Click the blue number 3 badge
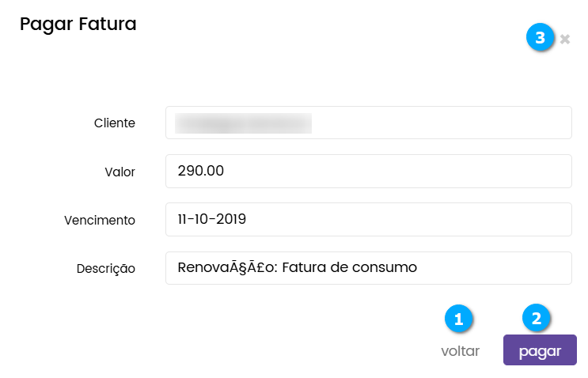Image resolution: width=588 pixels, height=378 pixels. point(541,38)
